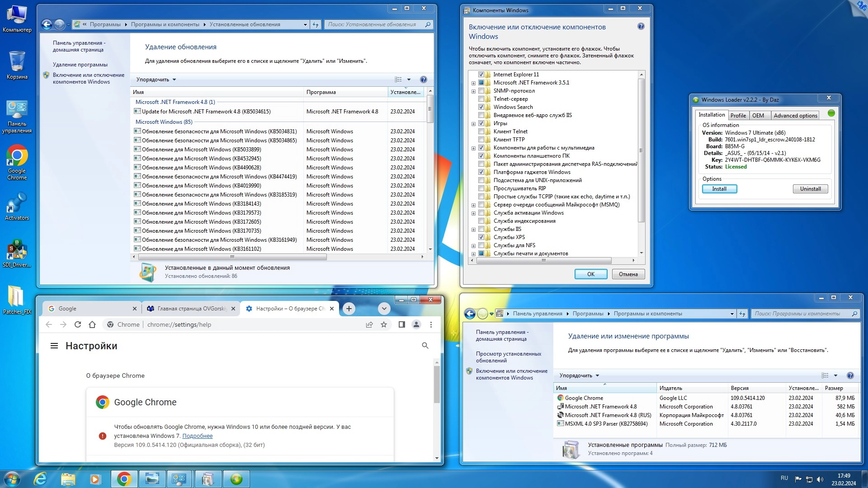Expand the Microsoft .NET Framework 3.5.1 node
The height and width of the screenshot is (488, 868).
pos(473,83)
